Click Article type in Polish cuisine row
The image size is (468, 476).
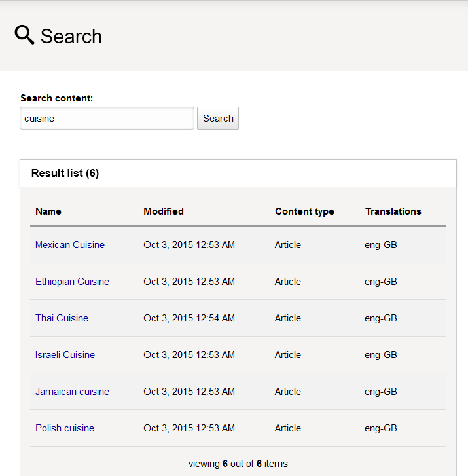(x=288, y=428)
